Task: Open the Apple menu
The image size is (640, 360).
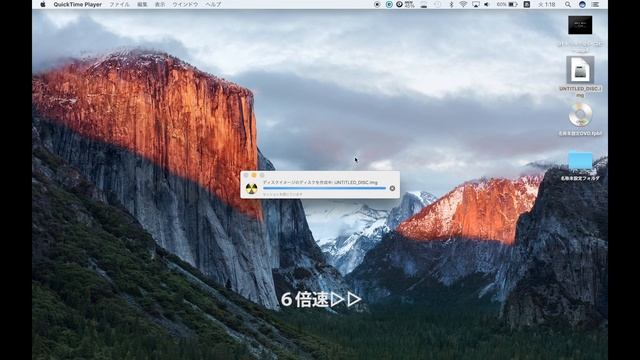Action: click(42, 4)
